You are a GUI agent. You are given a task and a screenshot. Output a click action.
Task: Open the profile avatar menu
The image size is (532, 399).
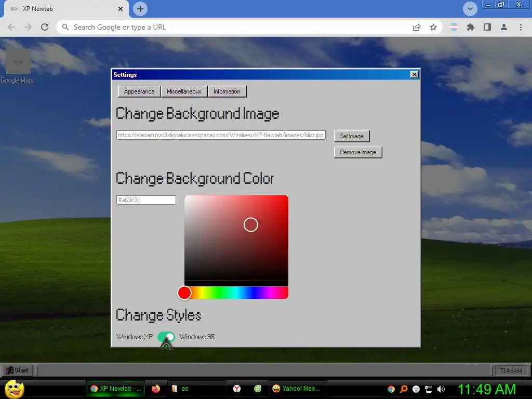point(504,27)
